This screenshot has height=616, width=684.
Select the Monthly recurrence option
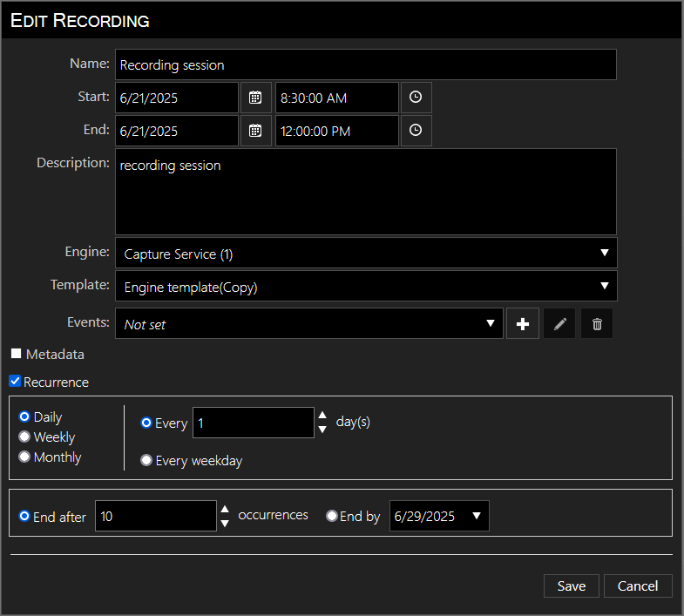(24, 457)
